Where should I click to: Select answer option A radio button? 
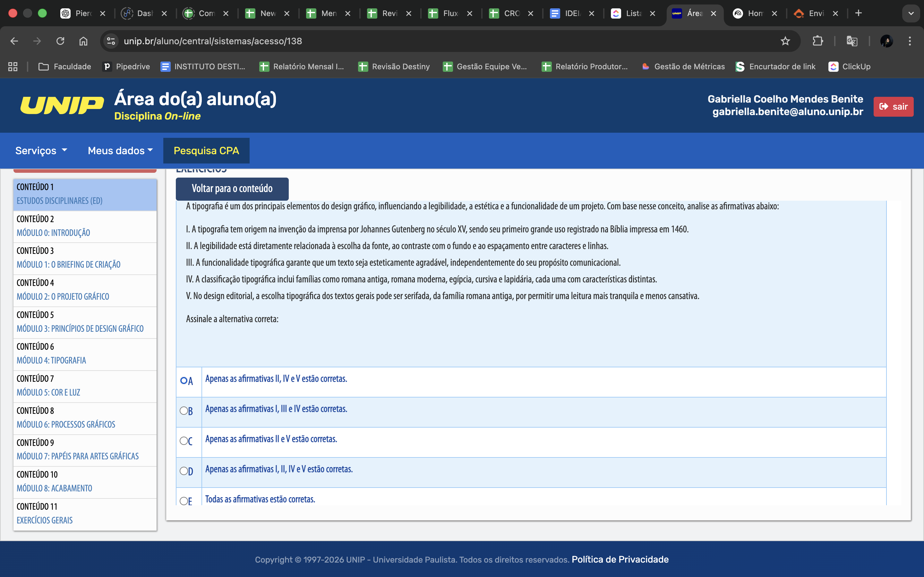click(184, 380)
